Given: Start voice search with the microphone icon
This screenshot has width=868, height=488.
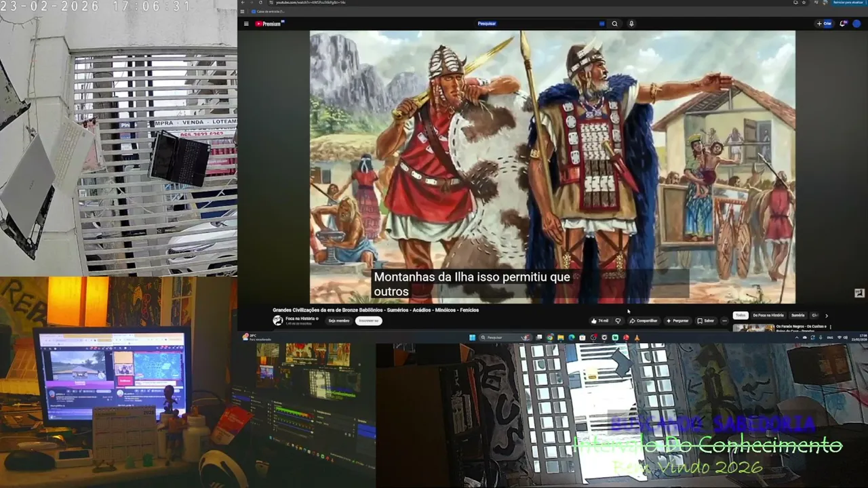Looking at the screenshot, I should pos(631,24).
